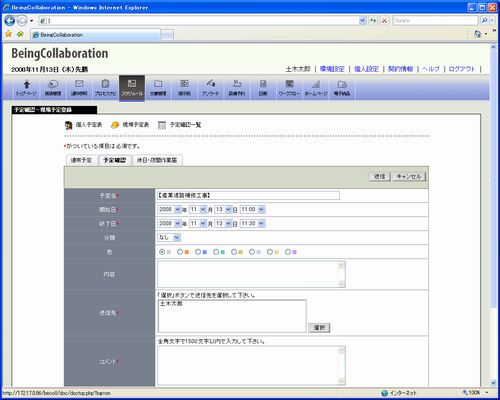Open the プロセスナビ navigation icon
This screenshot has width=500, height=400.
105,88
